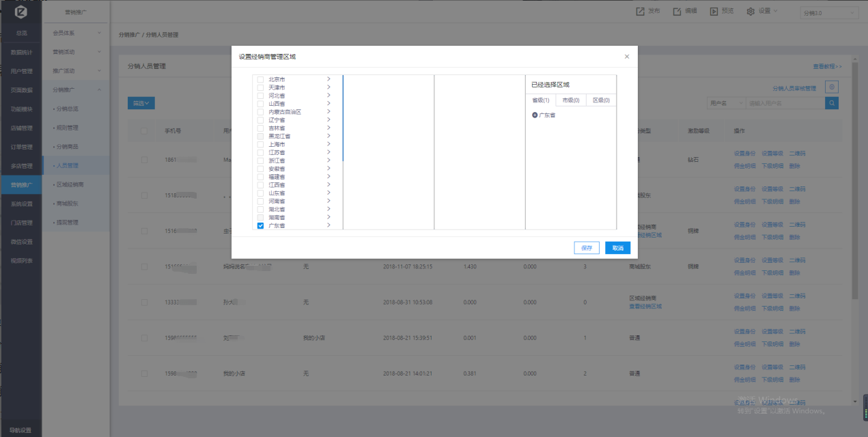
Task: Close the 设置经销商管理区域 dialog
Action: coord(627,57)
